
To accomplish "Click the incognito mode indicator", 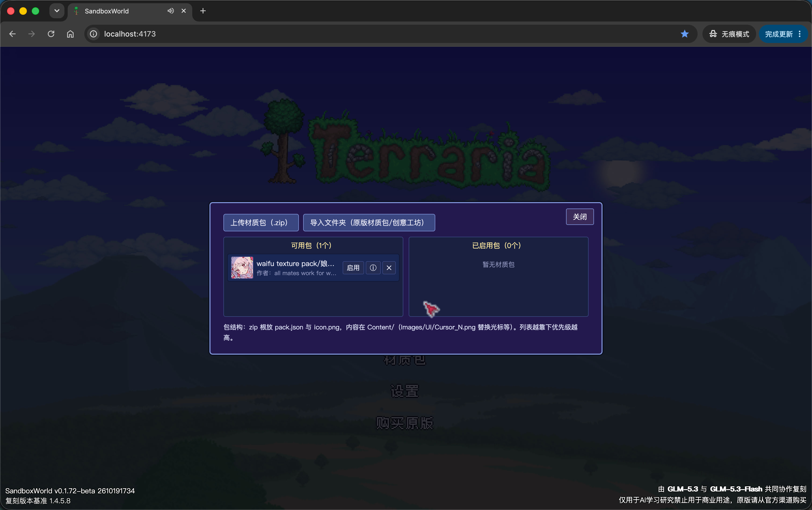I will 729,34.
